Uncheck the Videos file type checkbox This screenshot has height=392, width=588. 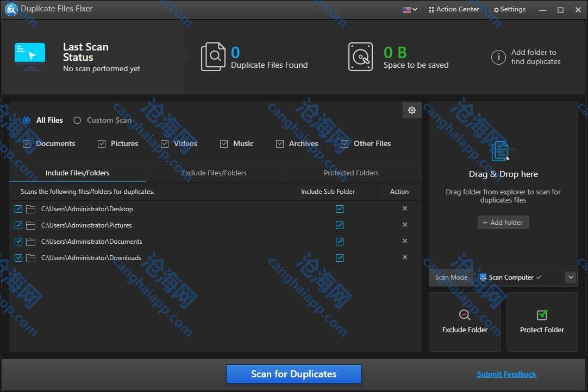pyautogui.click(x=165, y=144)
